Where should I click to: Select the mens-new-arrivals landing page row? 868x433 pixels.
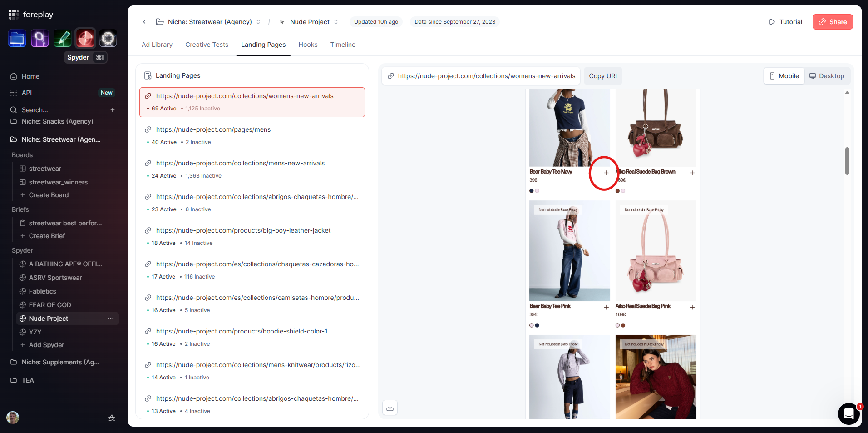coord(252,169)
